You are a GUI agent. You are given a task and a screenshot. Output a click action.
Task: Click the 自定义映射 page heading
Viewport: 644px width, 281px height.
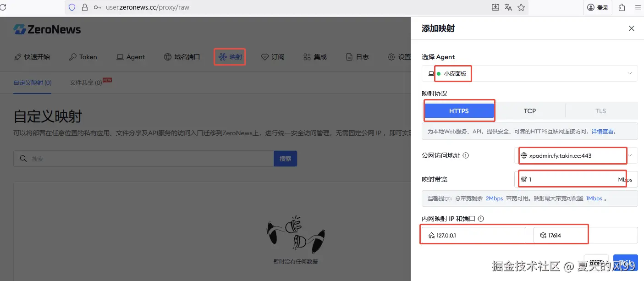(x=48, y=116)
